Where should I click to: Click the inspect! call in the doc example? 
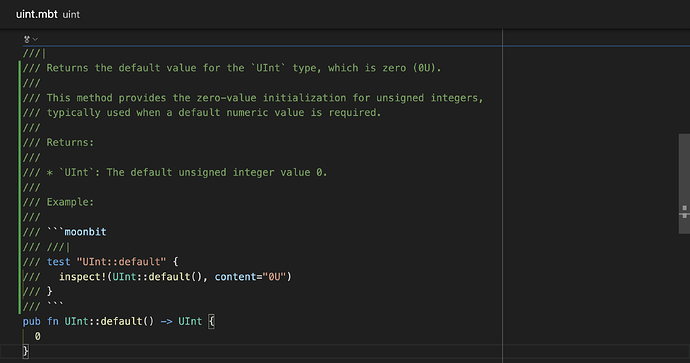[83, 277]
